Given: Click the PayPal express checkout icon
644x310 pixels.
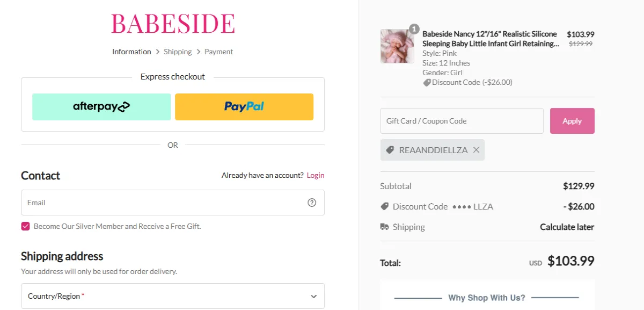Looking at the screenshot, I should coord(244,106).
